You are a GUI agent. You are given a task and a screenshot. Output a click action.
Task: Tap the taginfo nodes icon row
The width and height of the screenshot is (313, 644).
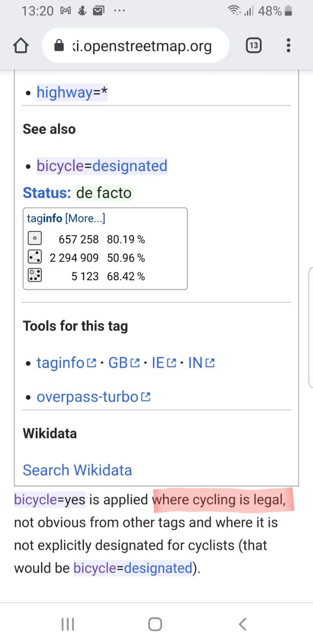pyautogui.click(x=86, y=239)
